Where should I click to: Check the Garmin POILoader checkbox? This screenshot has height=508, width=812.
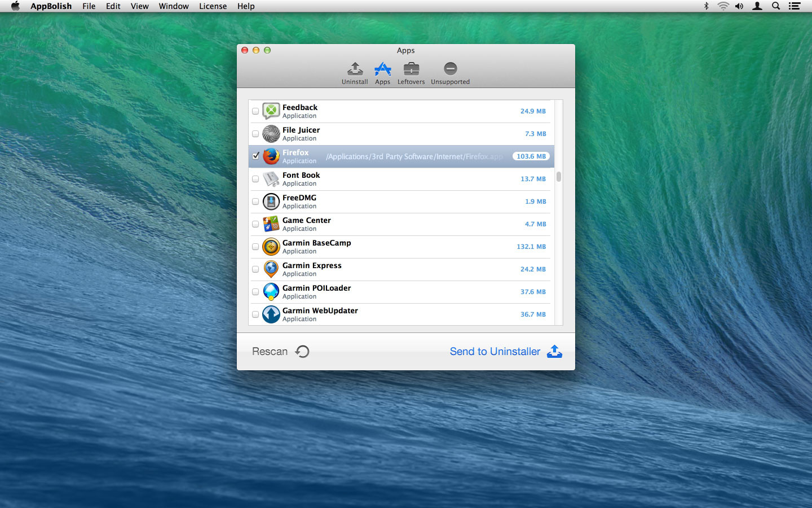click(255, 292)
